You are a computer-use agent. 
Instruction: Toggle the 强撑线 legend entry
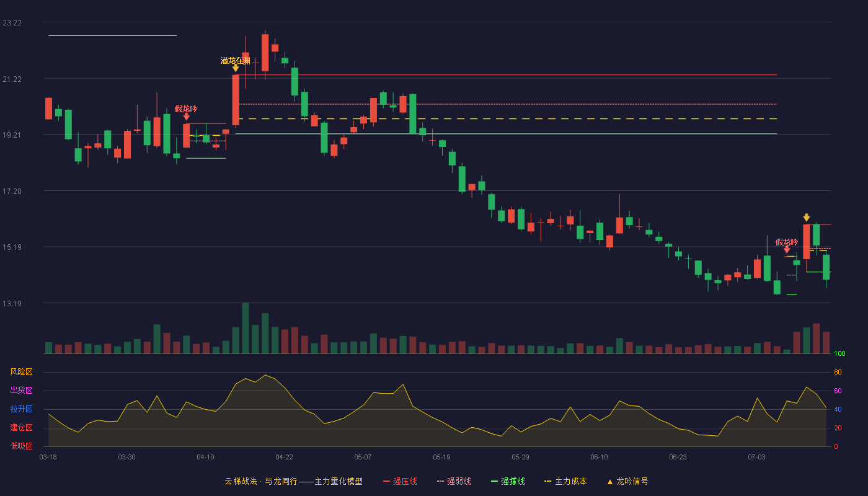(508, 481)
